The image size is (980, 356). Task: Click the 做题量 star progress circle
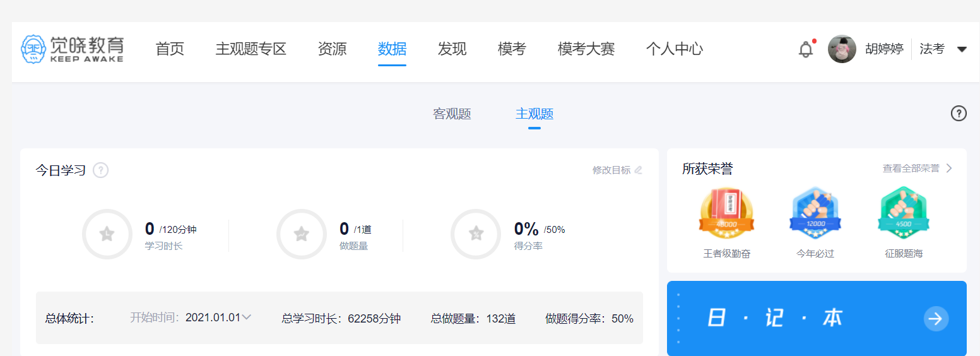(x=302, y=234)
